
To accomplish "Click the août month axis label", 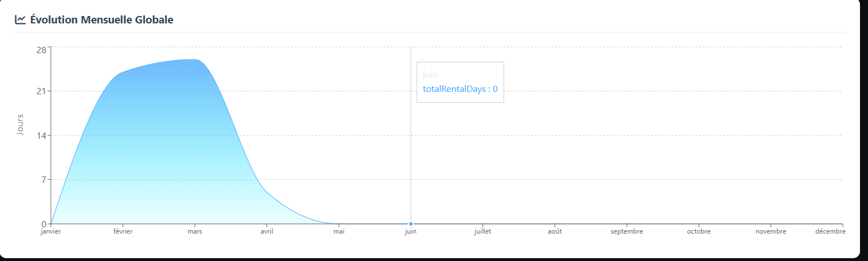I will click(x=555, y=232).
